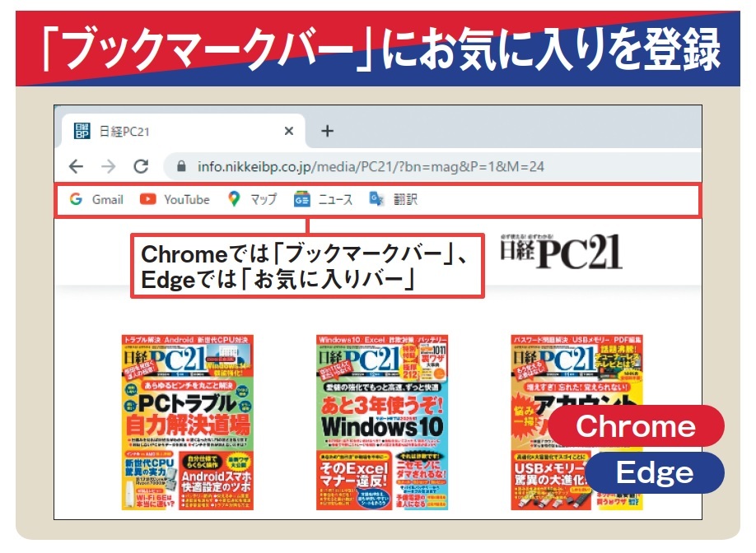Open the 翻訳 bookmark
The image size is (756, 553).
(393, 199)
